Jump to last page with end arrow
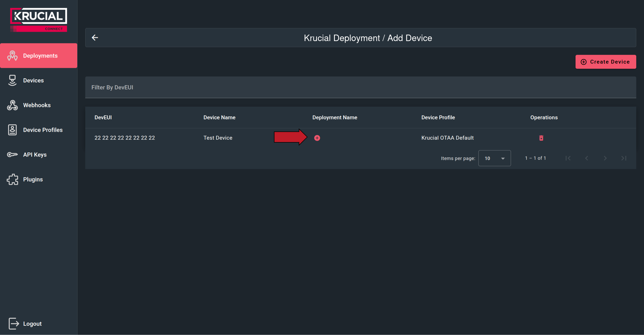The height and width of the screenshot is (335, 644). pos(624,158)
